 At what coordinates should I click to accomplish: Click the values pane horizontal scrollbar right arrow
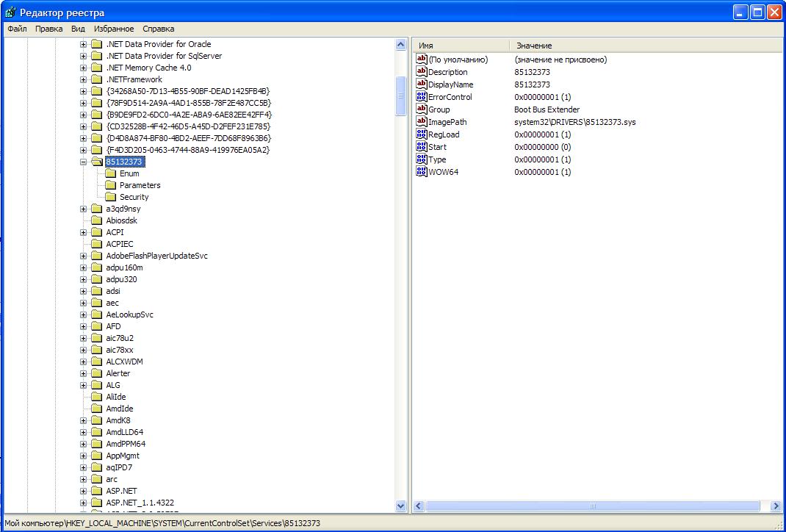pyautogui.click(x=775, y=506)
